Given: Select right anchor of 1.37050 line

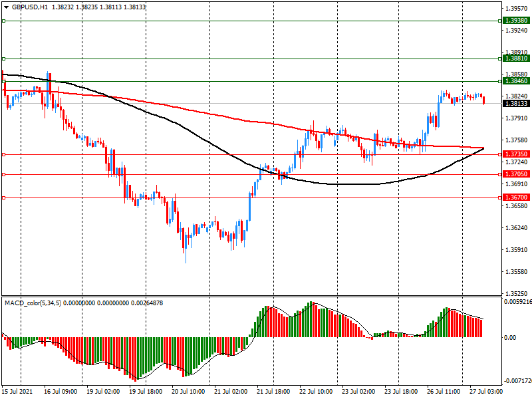Looking at the screenshot, I should pyautogui.click(x=500, y=175).
